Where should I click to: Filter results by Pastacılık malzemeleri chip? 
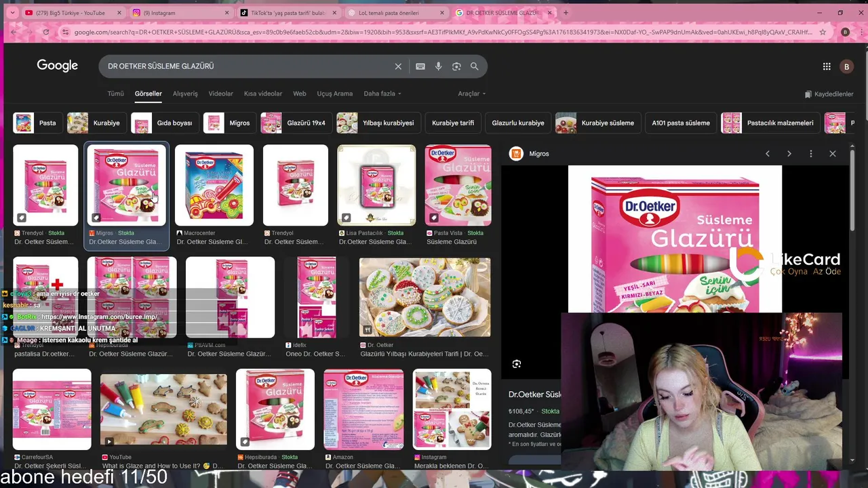pos(770,123)
